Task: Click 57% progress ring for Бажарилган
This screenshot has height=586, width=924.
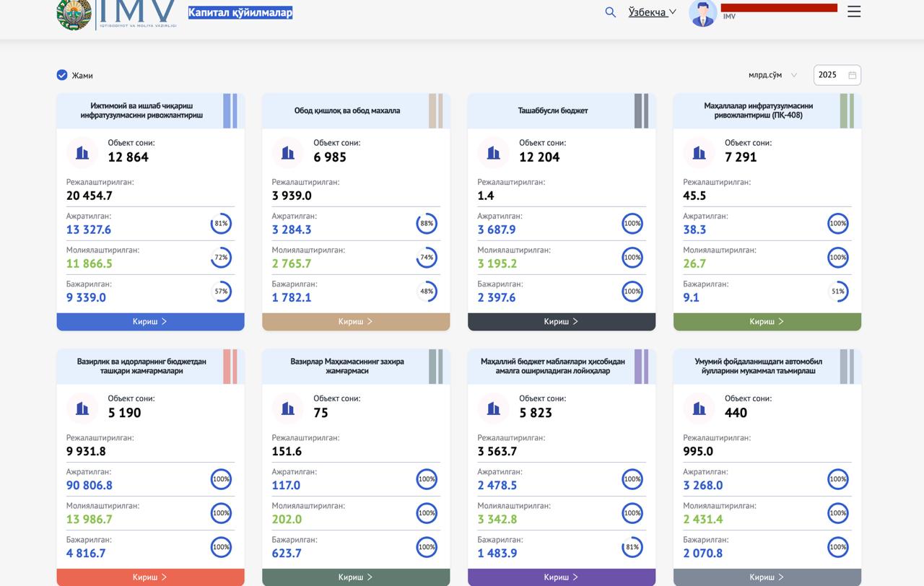Action: (221, 292)
